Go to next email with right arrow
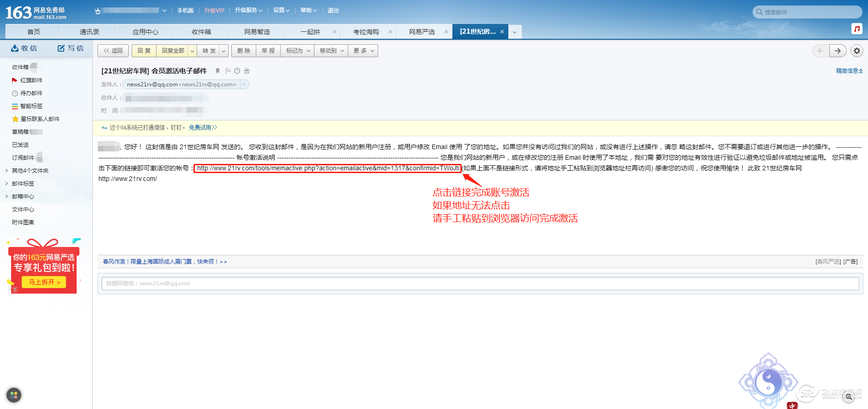 [x=838, y=51]
